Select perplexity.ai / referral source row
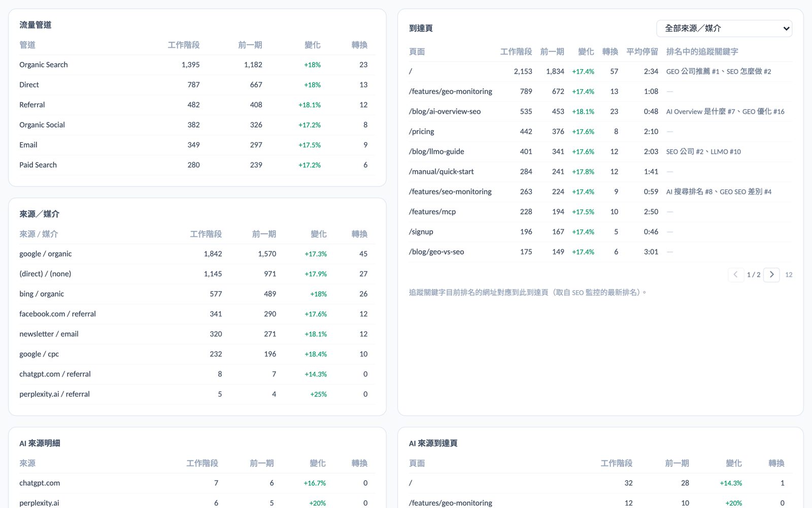Screen dimensions: 812x508 click(197, 394)
